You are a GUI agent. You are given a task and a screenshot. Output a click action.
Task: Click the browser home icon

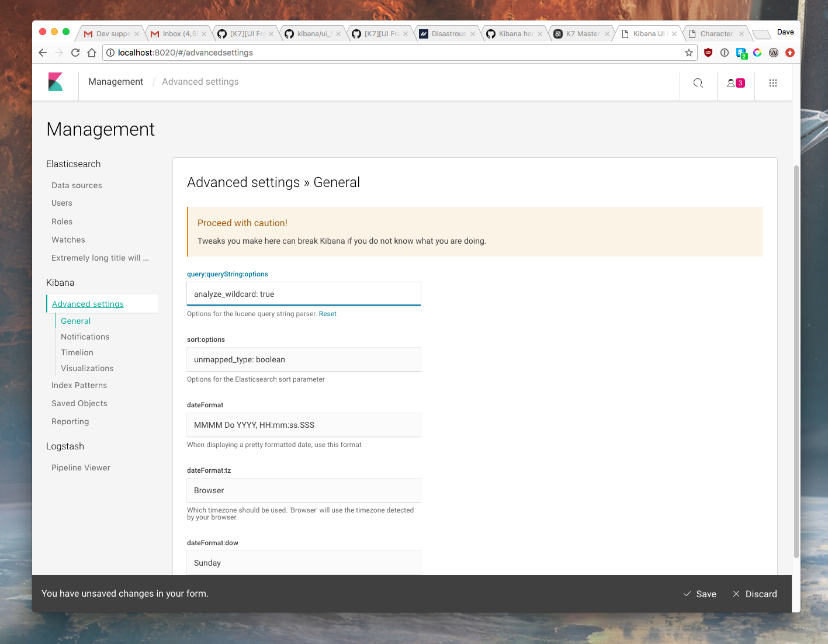coord(92,53)
